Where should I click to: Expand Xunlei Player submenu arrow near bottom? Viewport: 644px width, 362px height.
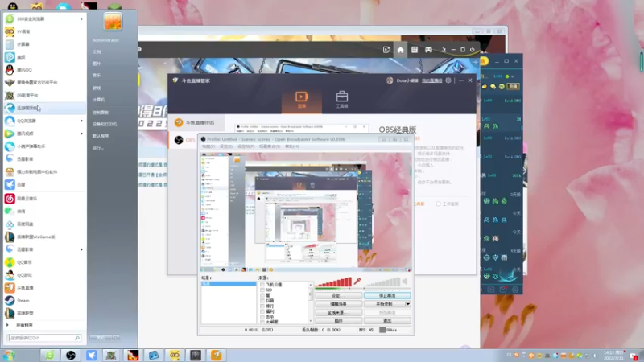(x=81, y=249)
